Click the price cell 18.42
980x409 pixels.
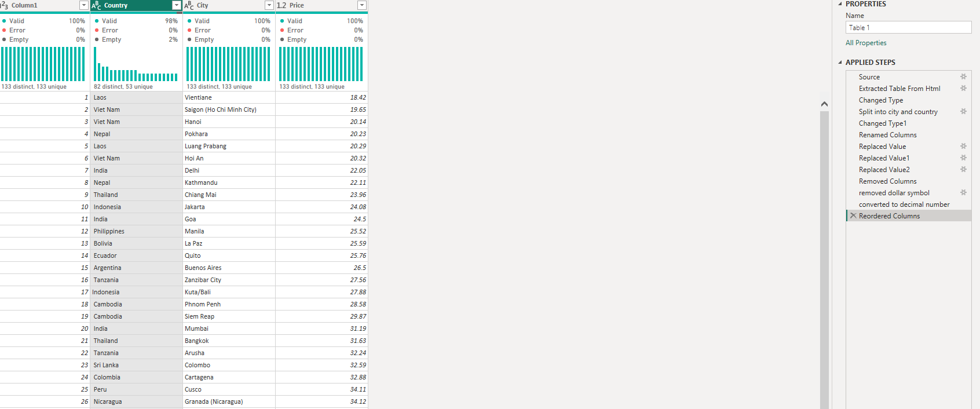coord(321,97)
